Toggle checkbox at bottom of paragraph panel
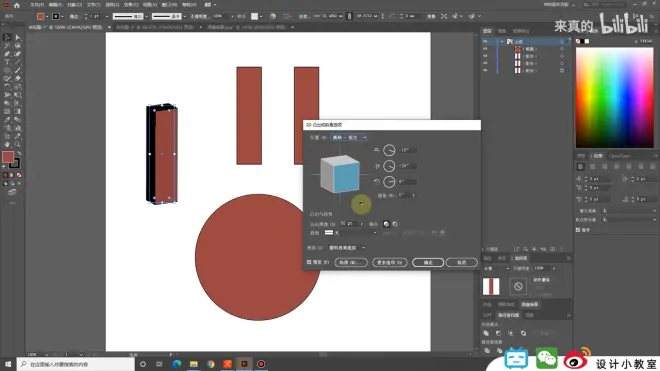660x371 pixels. point(578,230)
